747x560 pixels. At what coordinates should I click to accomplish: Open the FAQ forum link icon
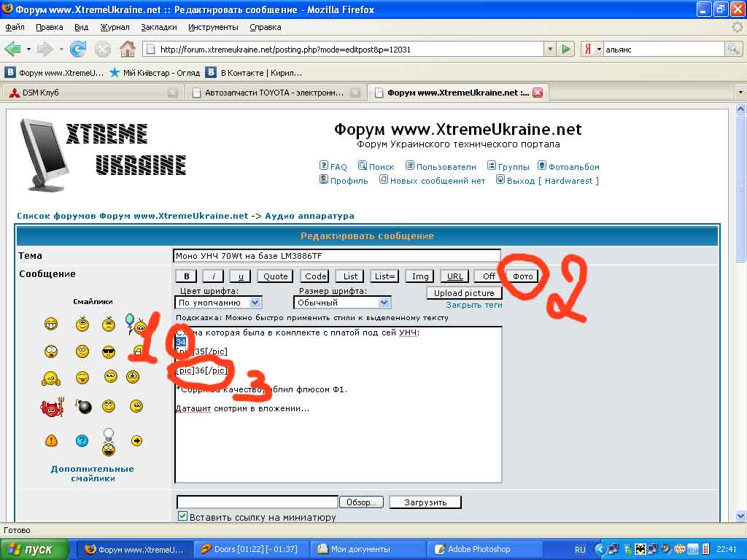point(324,166)
